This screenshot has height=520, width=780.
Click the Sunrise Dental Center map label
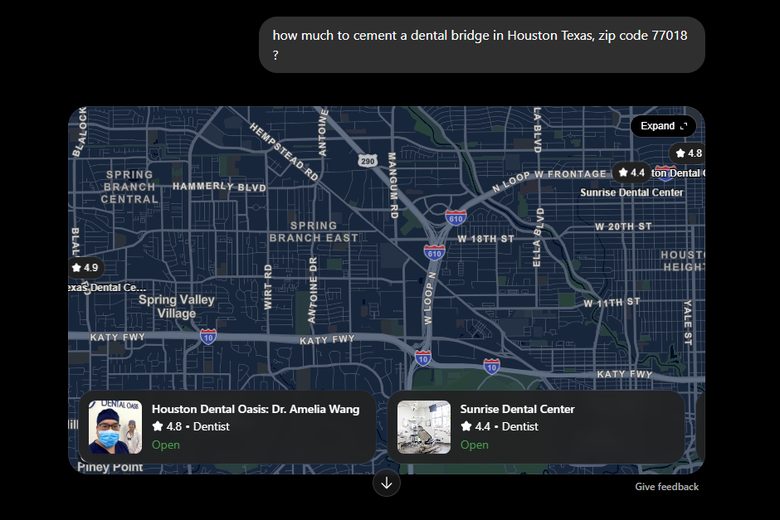tap(631, 193)
